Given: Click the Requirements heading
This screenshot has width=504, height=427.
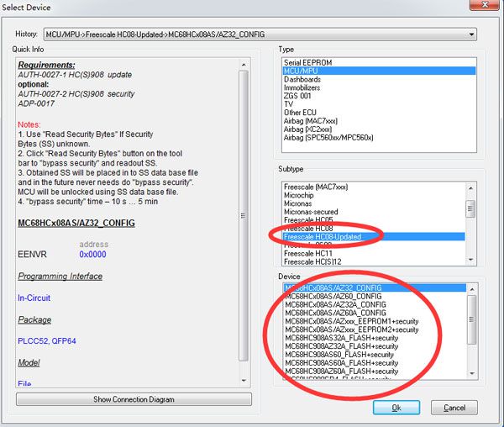Looking at the screenshot, I should 46,65.
